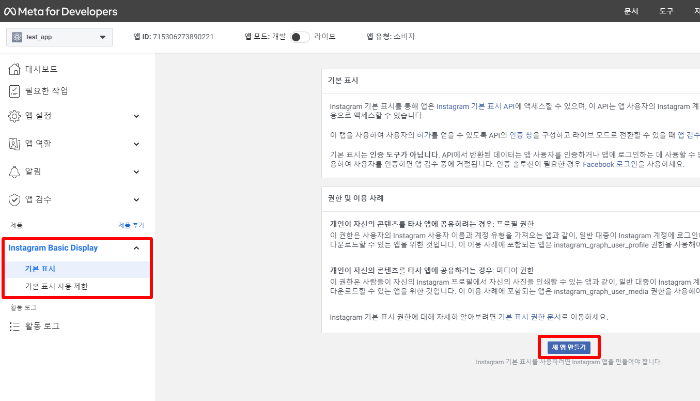Viewport: 700px width, 401px height.
Task: Click the 기본 표시 panel heading
Action: (x=343, y=80)
